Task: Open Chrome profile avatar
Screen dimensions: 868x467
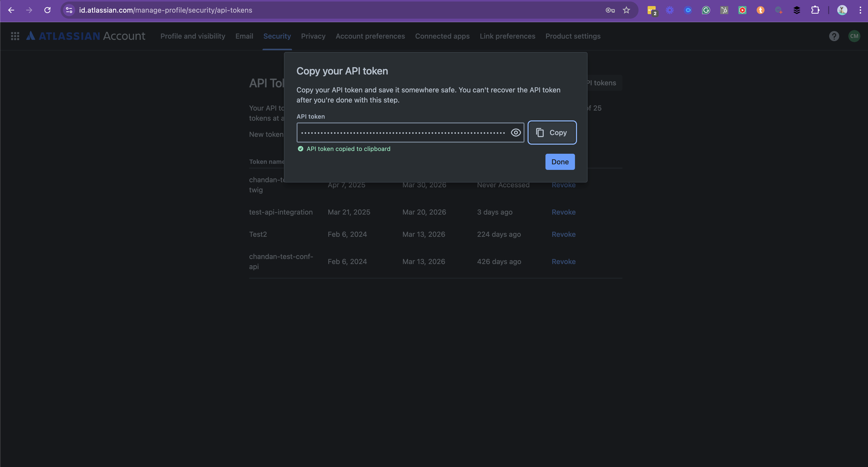Action: coord(842,10)
